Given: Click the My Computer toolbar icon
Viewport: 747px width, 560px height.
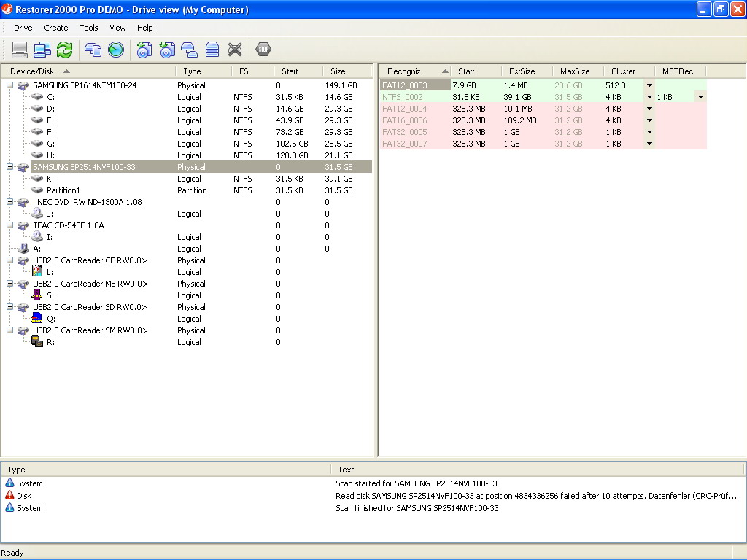Looking at the screenshot, I should [x=20, y=50].
